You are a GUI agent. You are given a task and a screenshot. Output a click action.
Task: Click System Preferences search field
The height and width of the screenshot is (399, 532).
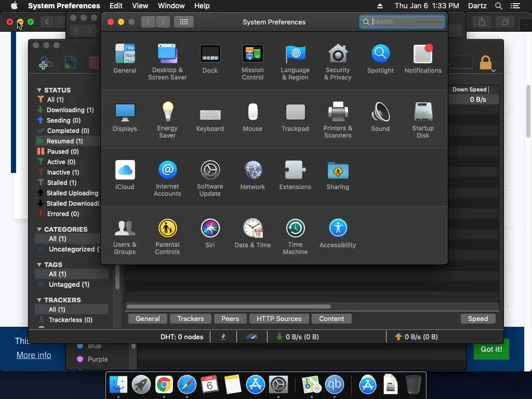(x=402, y=22)
